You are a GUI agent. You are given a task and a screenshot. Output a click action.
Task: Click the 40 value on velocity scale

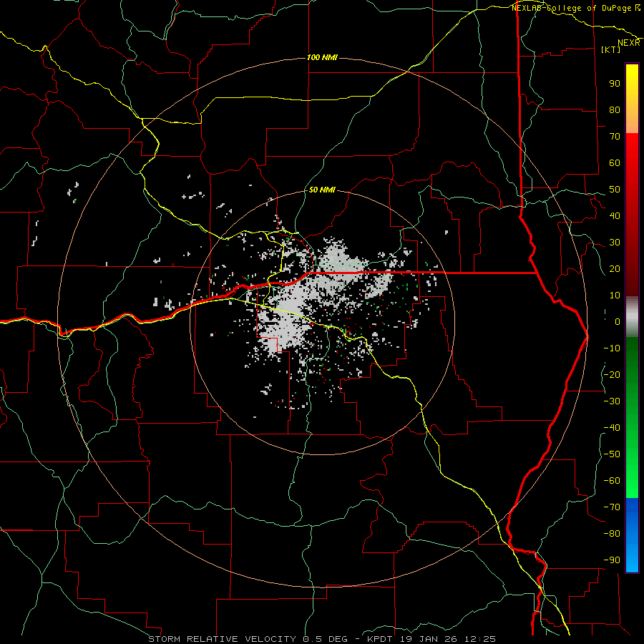point(615,215)
